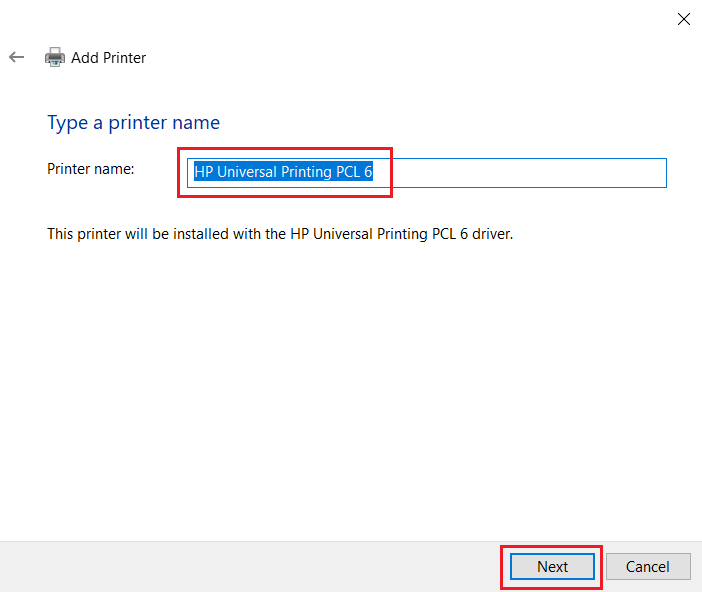
Task: Click gray footer bar left of Next
Action: (x=250, y=566)
